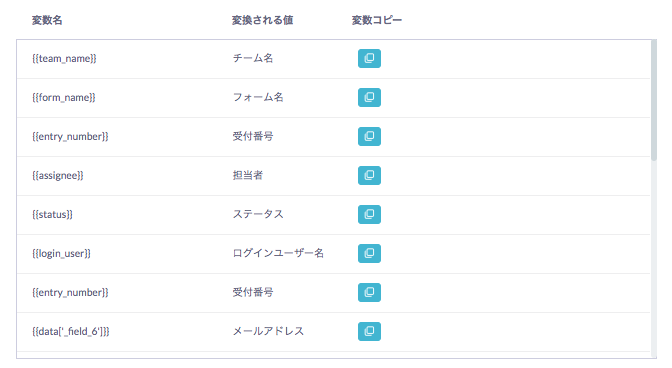672x368 pixels.
Task: Copy the {{entry_number}} variable listed below {{form_name}}
Action: click(369, 136)
